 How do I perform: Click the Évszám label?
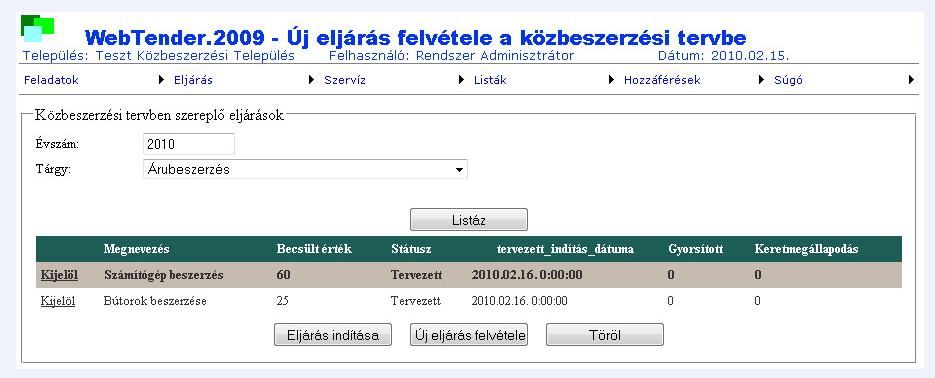[x=57, y=144]
